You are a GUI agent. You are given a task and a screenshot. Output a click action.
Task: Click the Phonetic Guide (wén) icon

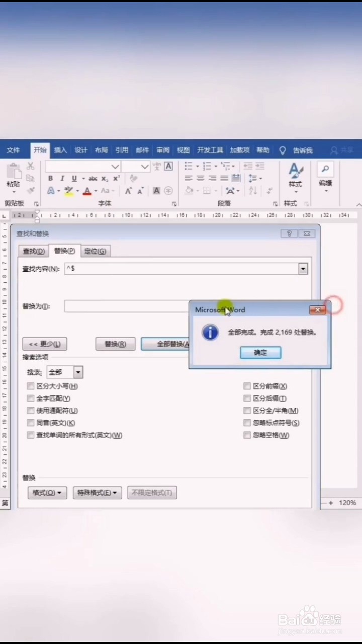pyautogui.click(x=156, y=166)
